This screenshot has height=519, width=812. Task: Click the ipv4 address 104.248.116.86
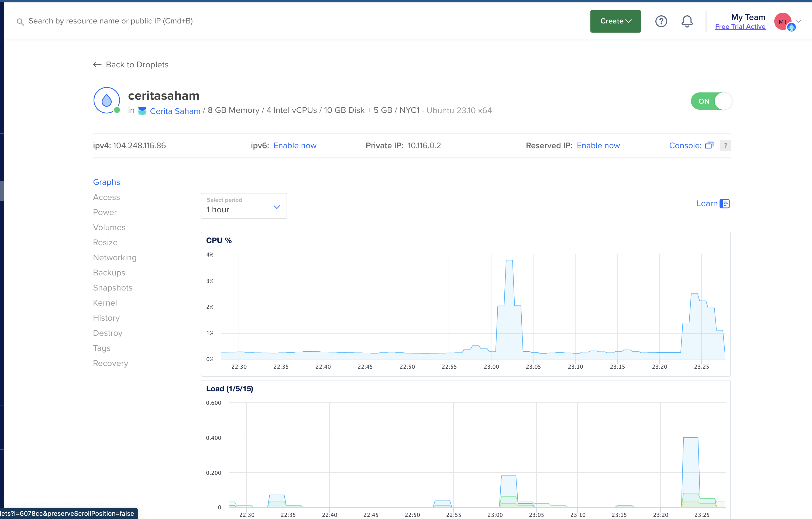pyautogui.click(x=139, y=146)
